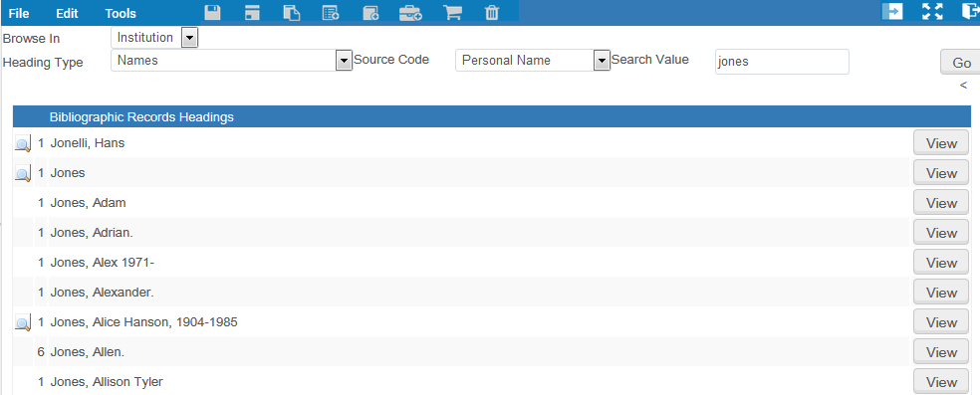Click the shopping cart toolbar icon
Screen dimensions: 980x395
[x=452, y=13]
